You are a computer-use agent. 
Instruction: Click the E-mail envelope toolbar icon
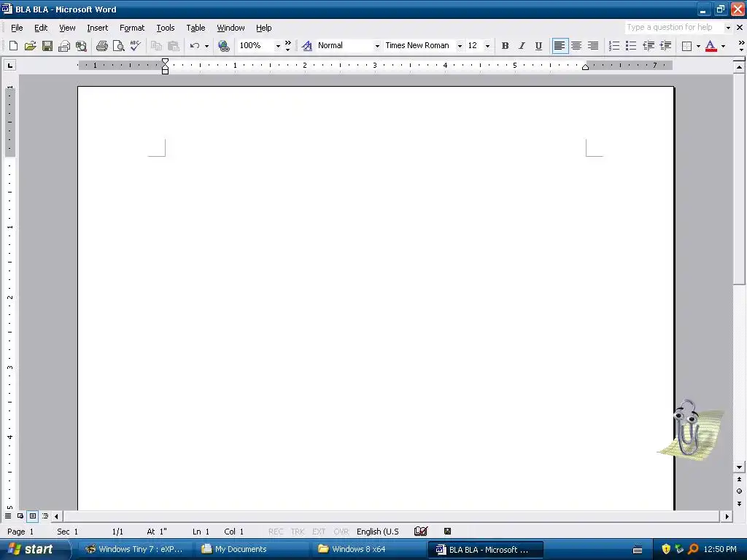click(x=64, y=46)
